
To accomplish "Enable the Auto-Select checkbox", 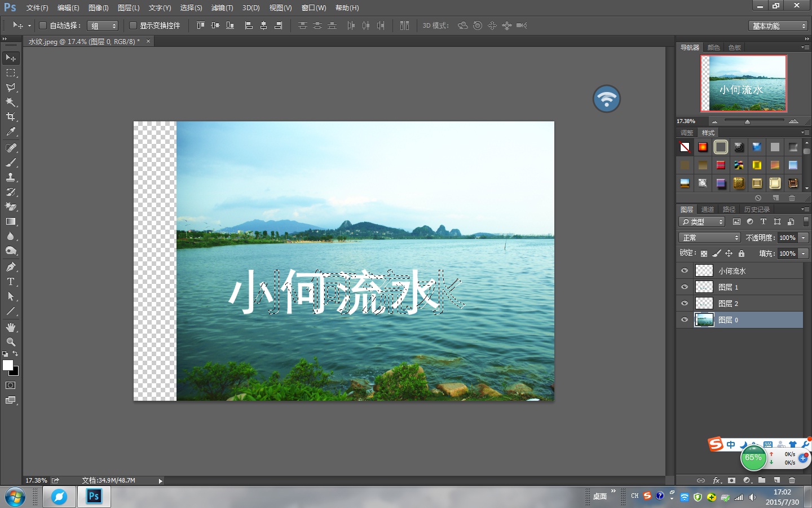I will pos(42,25).
